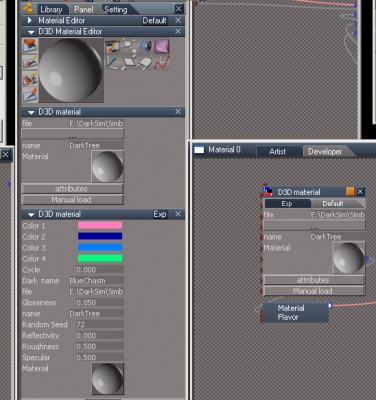Click the Material 0 window icon
The width and height of the screenshot is (376, 400).
point(199,150)
